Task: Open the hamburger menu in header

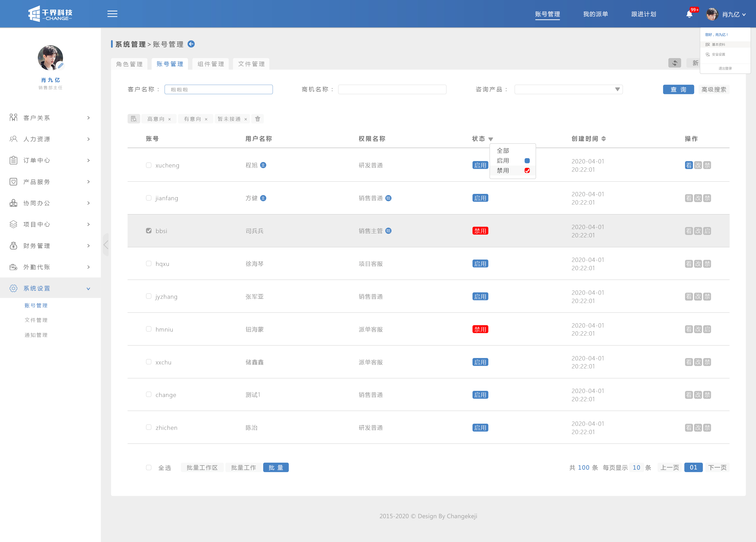Action: tap(112, 14)
